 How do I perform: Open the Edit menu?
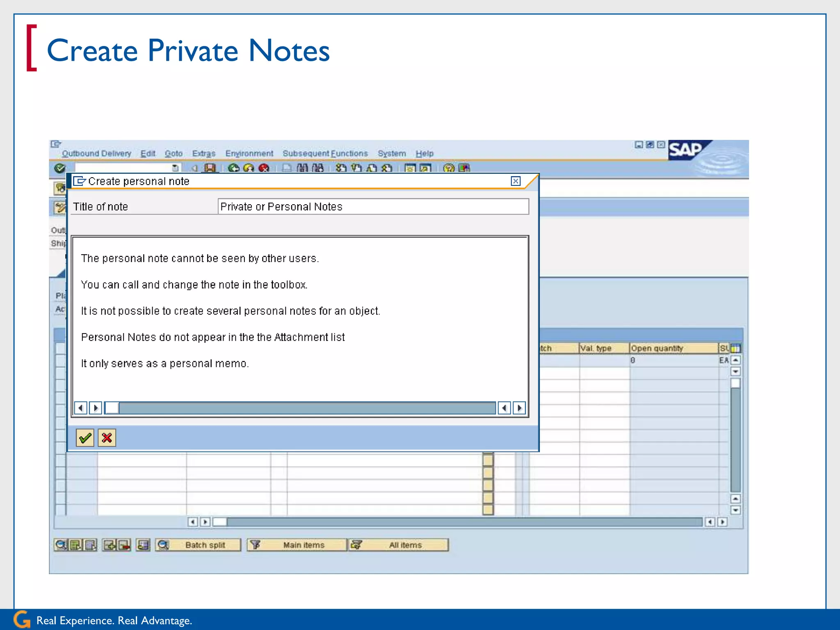(148, 153)
